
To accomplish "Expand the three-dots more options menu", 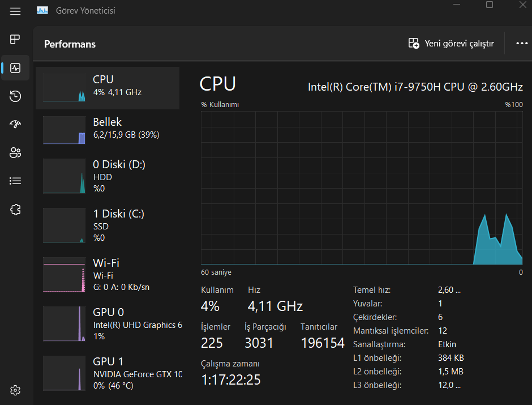I will [x=521, y=44].
